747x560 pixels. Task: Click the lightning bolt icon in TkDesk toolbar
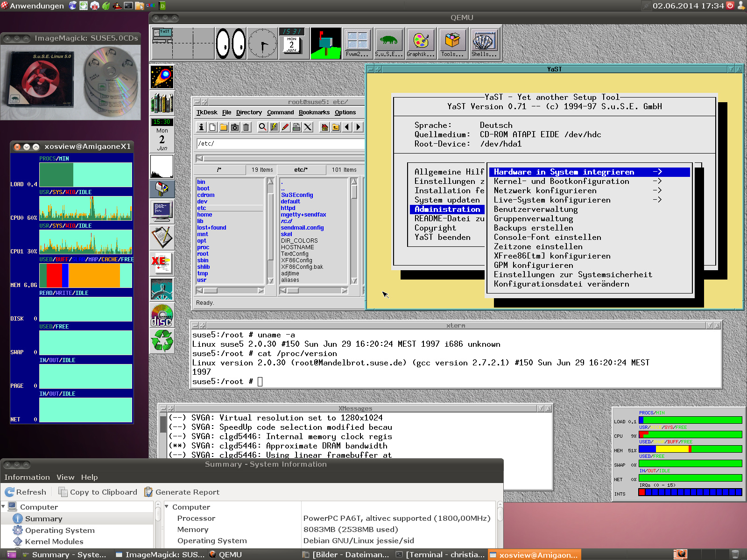(x=274, y=127)
